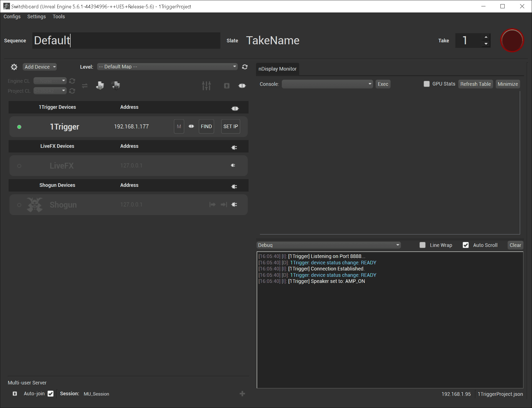Viewport: 532px width, 408px height.
Task: Expand the Level map dropdown
Action: (167, 67)
